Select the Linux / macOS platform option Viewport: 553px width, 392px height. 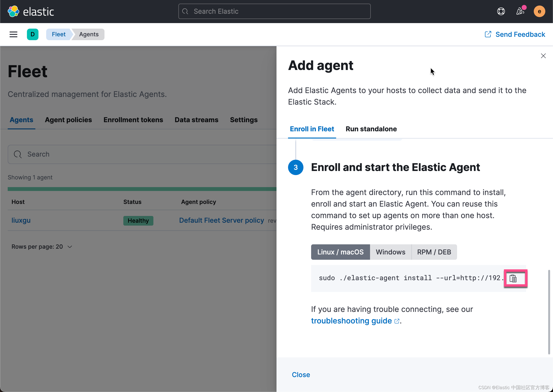click(340, 252)
